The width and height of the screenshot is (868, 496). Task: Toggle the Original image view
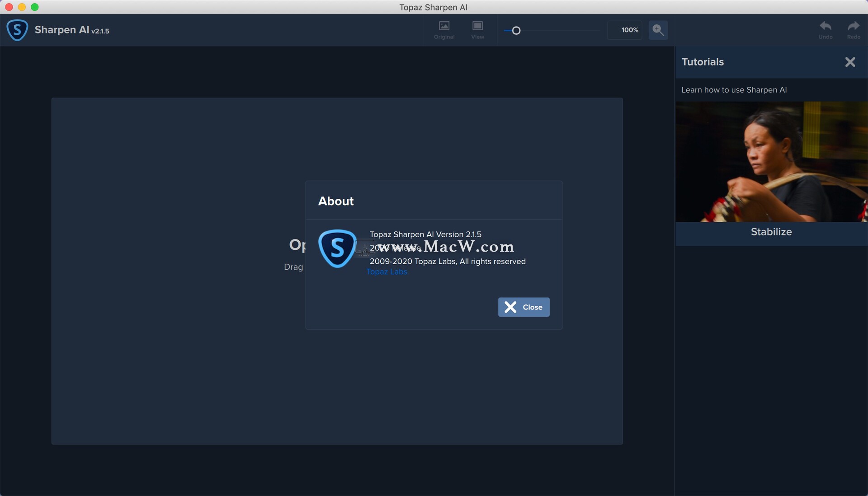click(x=444, y=30)
